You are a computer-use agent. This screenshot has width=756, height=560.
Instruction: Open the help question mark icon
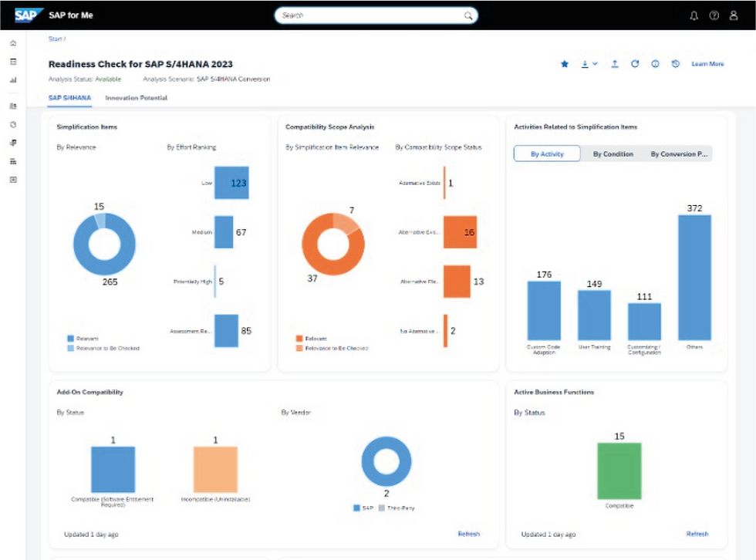pos(714,15)
